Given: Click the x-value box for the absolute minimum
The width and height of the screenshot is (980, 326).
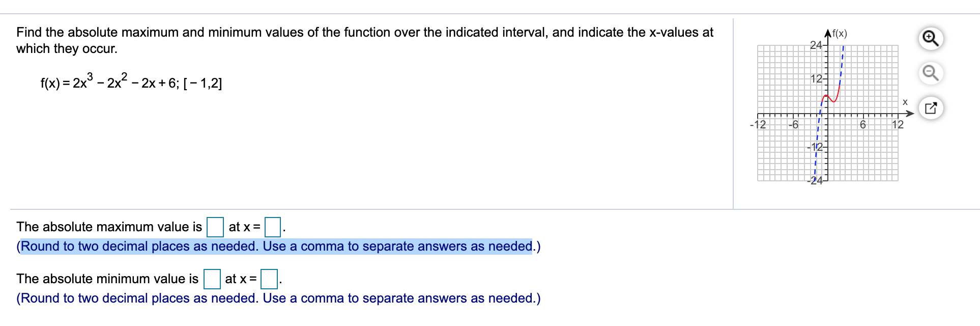Looking at the screenshot, I should pyautogui.click(x=269, y=280).
